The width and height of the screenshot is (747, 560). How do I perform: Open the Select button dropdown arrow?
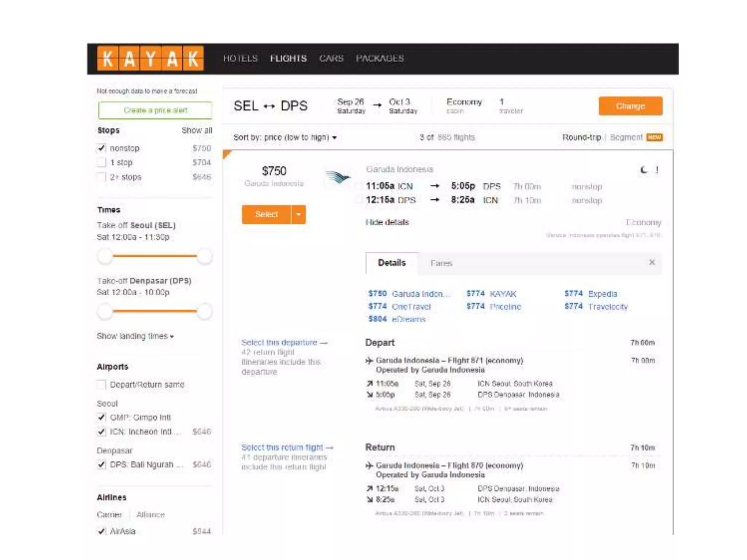coord(298,214)
